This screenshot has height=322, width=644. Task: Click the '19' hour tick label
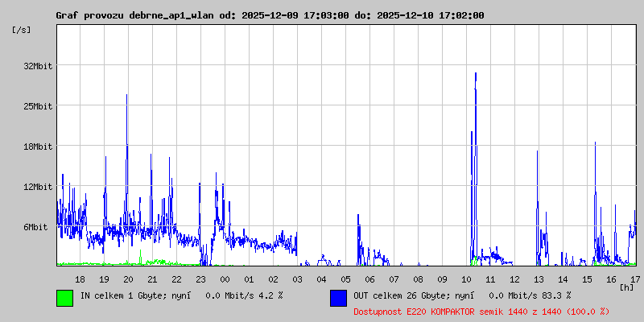coord(105,279)
